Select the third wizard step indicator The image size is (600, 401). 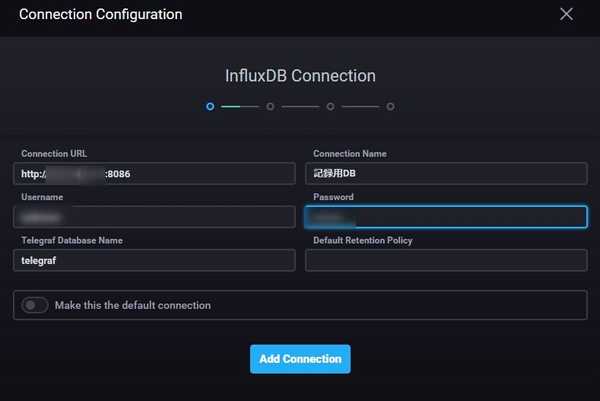click(x=331, y=106)
